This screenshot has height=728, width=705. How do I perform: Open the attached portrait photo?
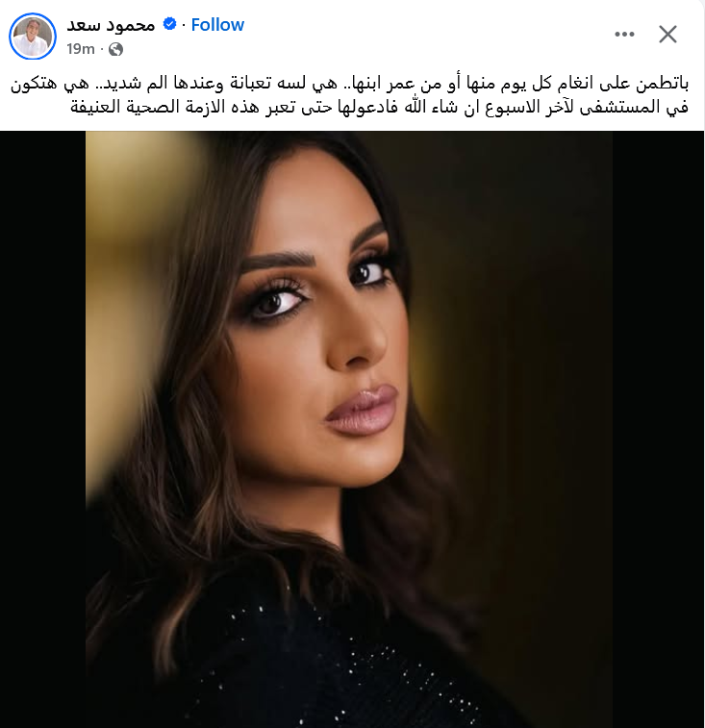[x=349, y=430]
